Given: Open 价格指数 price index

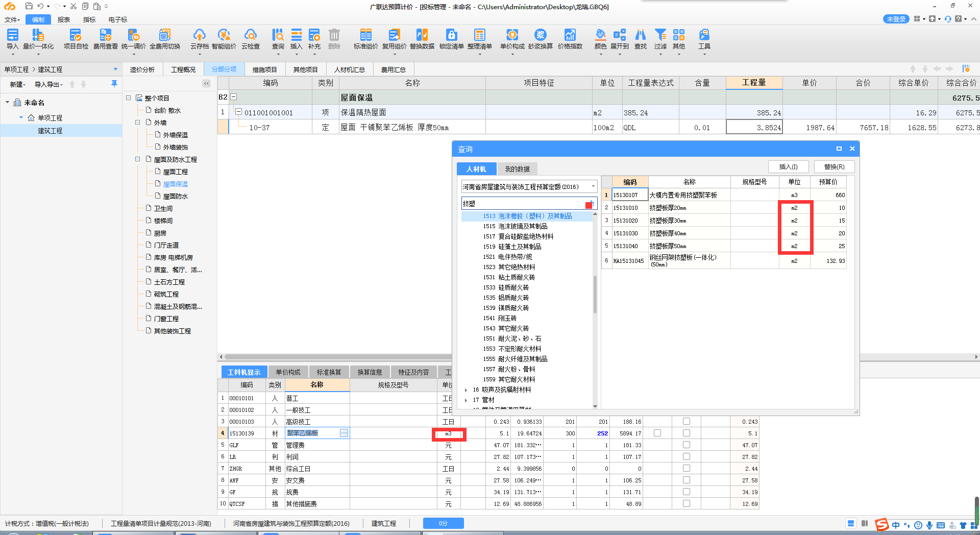Looking at the screenshot, I should (570, 39).
